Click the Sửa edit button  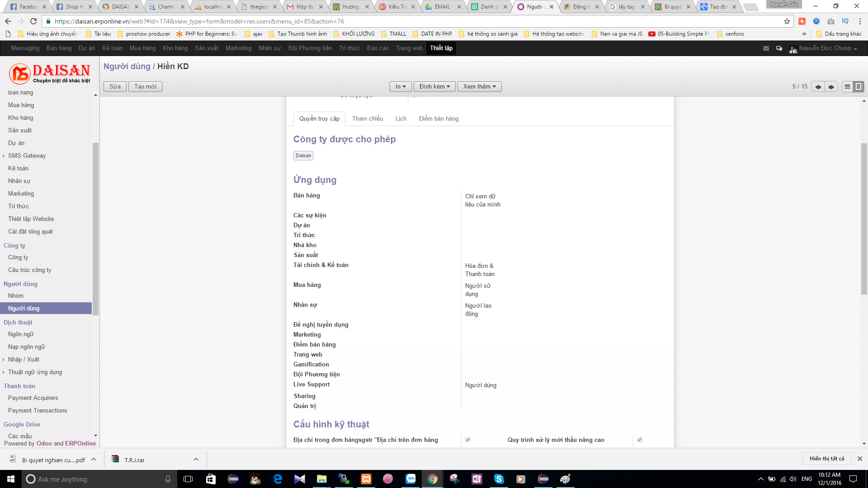coord(115,86)
